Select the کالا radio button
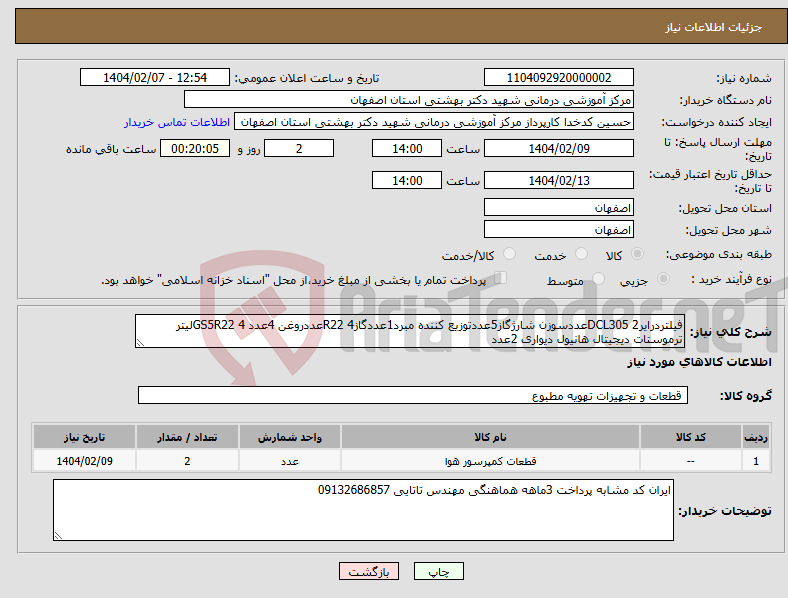788x598 pixels. [x=637, y=254]
